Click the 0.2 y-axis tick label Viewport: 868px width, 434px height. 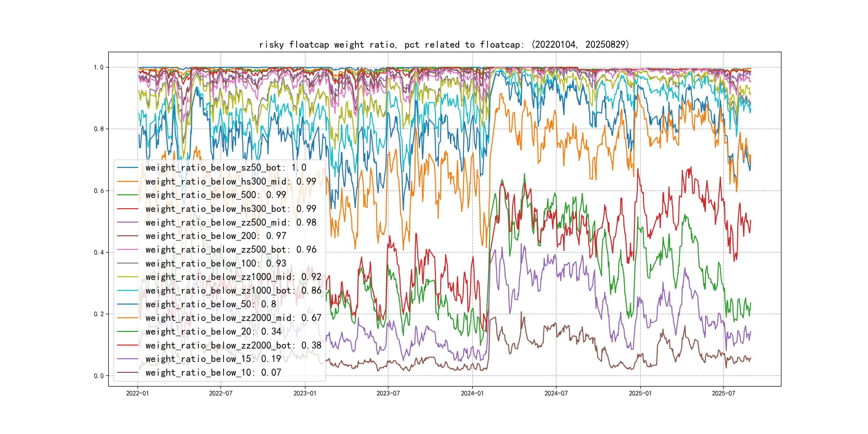coord(99,314)
